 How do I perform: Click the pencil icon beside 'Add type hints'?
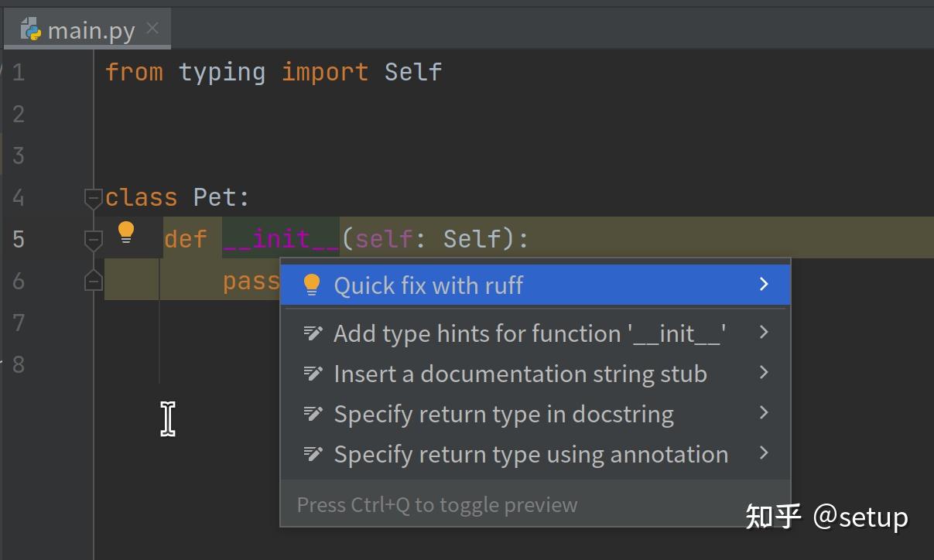pyautogui.click(x=313, y=333)
